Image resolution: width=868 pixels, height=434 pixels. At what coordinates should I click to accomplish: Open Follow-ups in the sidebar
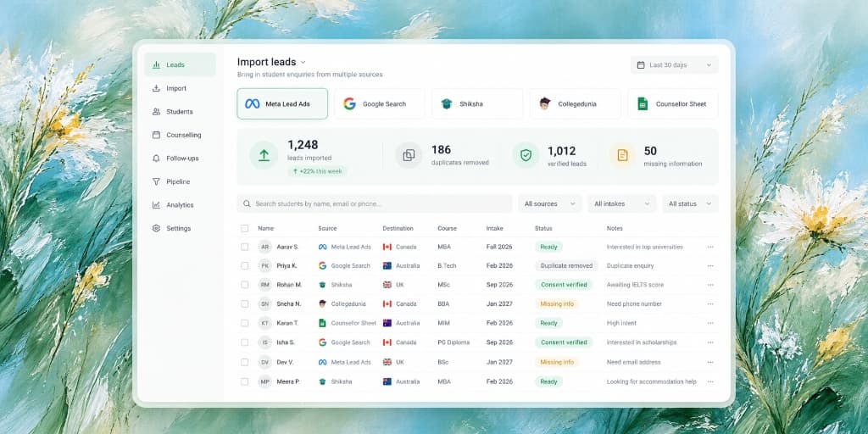(x=180, y=159)
